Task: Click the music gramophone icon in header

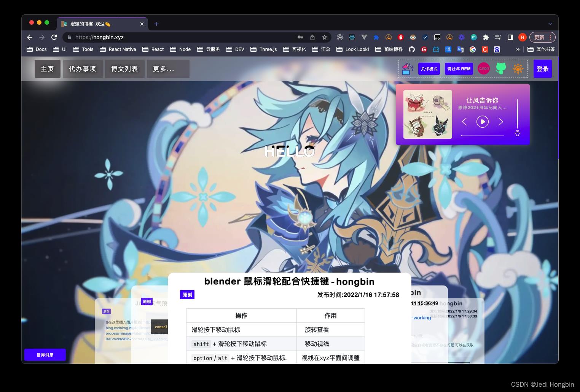Action: click(408, 69)
